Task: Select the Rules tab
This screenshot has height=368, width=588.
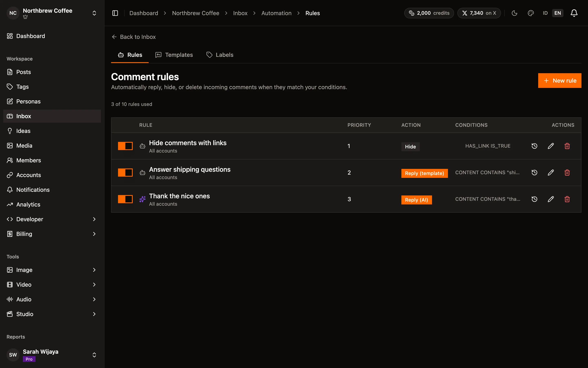Action: tap(130, 55)
